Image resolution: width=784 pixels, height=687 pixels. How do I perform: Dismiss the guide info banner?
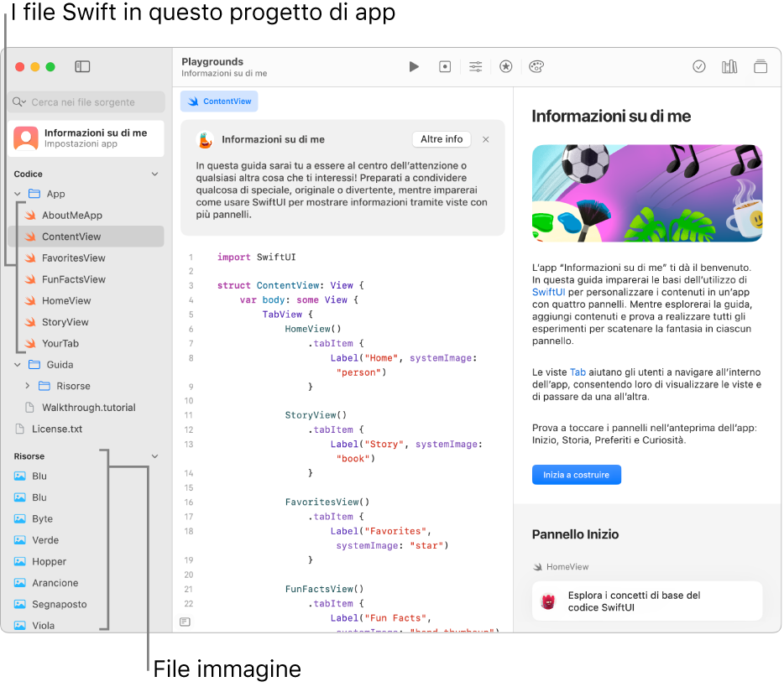tap(485, 139)
